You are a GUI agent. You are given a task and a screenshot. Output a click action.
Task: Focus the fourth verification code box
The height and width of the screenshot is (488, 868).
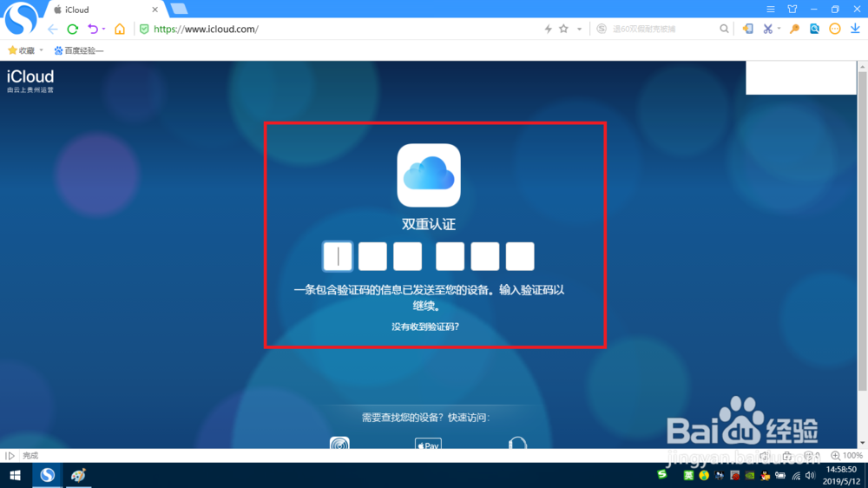pyautogui.click(x=450, y=256)
